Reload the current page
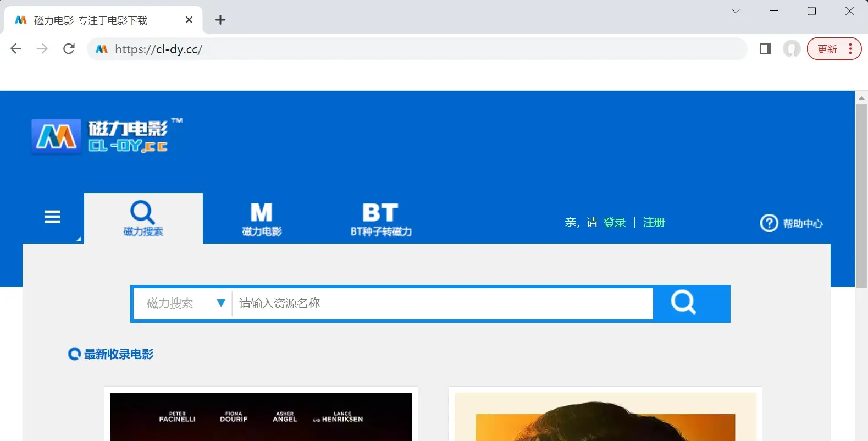This screenshot has height=441, width=868. coord(69,49)
